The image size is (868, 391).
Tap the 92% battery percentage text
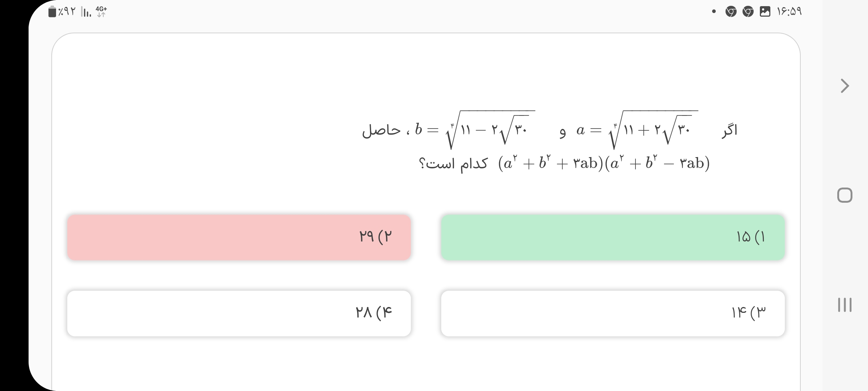pyautogui.click(x=67, y=12)
